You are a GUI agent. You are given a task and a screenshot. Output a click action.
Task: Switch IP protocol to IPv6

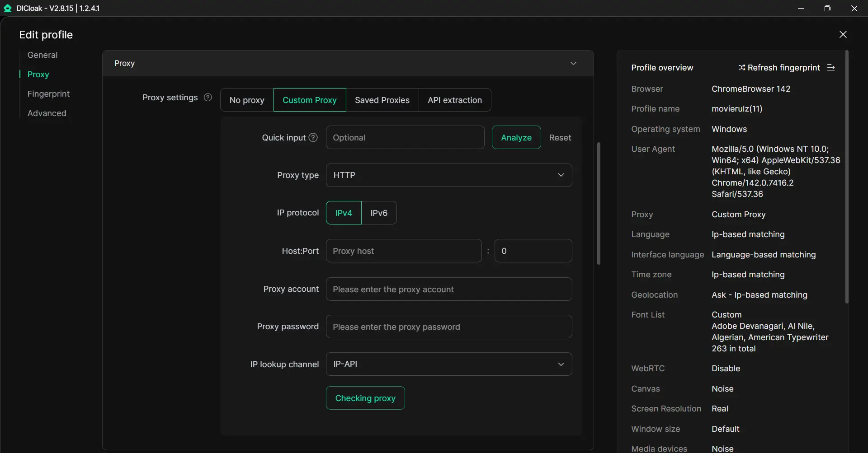tap(379, 213)
